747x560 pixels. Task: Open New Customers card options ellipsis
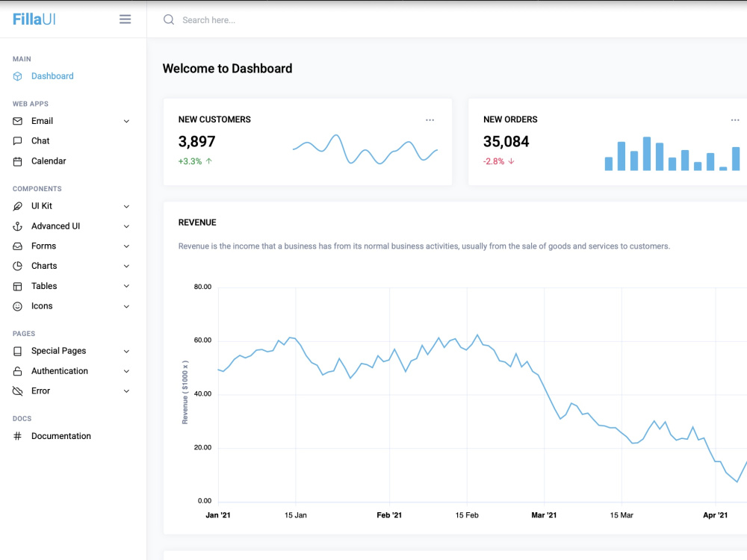430,120
